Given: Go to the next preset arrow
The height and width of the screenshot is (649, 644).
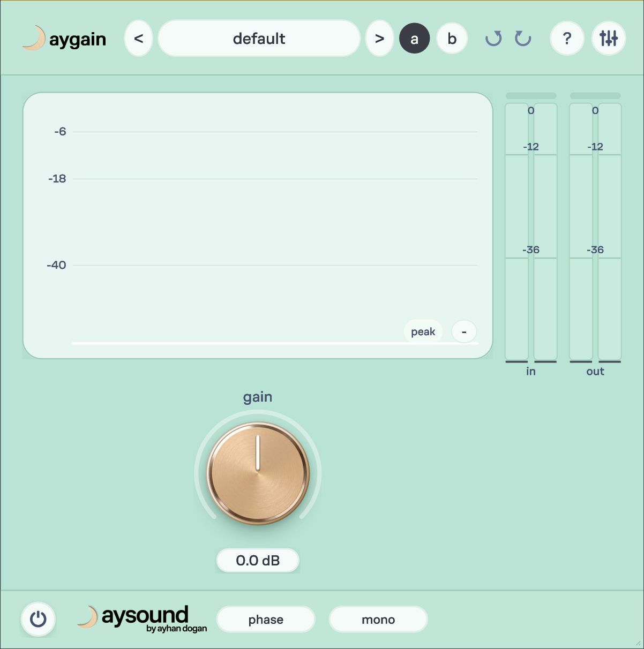Looking at the screenshot, I should coord(379,39).
